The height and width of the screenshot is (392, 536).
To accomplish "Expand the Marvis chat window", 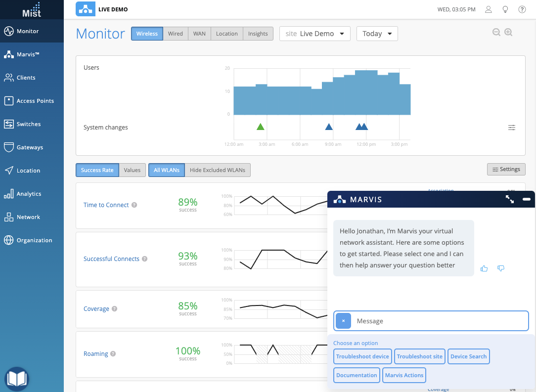I will (509, 199).
